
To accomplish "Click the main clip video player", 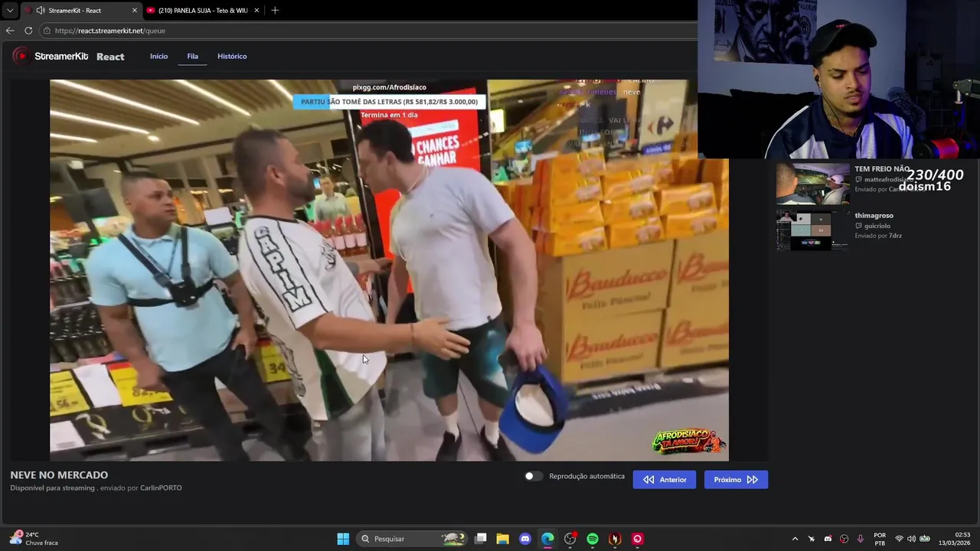I will tap(389, 270).
